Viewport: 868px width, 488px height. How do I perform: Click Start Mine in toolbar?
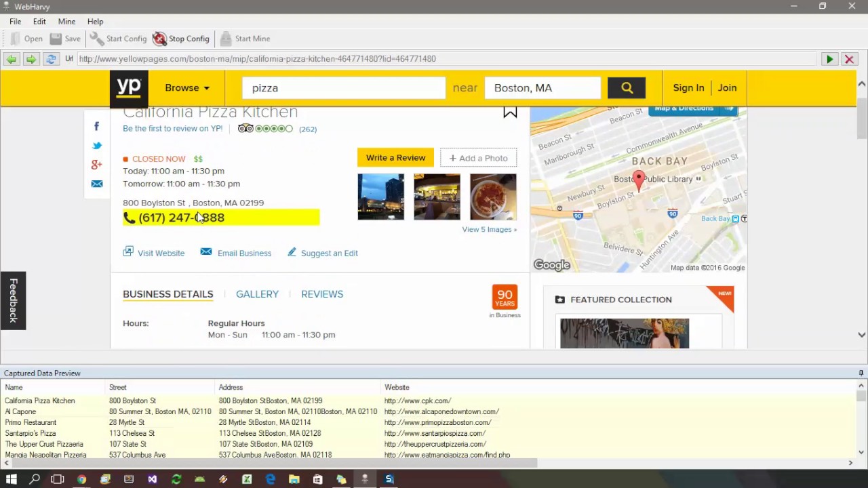point(245,39)
